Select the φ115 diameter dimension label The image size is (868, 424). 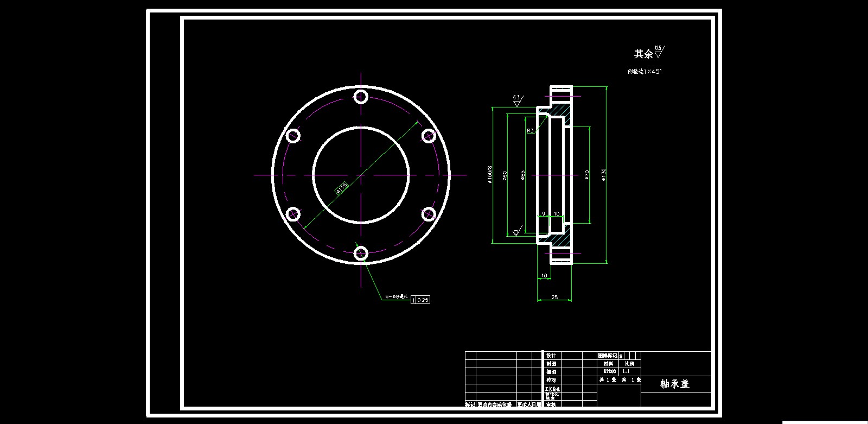(x=341, y=188)
